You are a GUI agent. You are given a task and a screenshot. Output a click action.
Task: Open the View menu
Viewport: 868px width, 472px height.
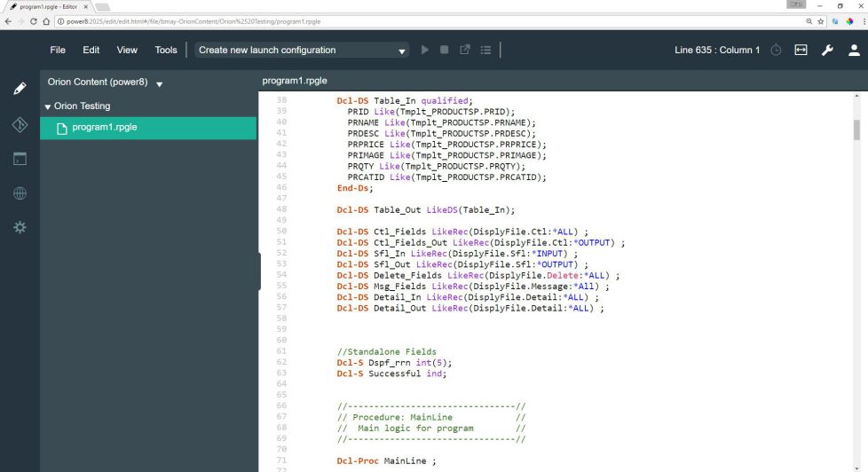(127, 50)
